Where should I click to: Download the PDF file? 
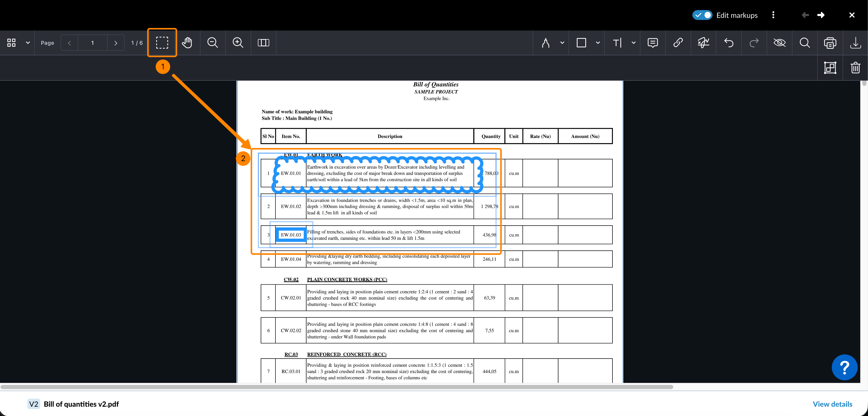pyautogui.click(x=856, y=42)
